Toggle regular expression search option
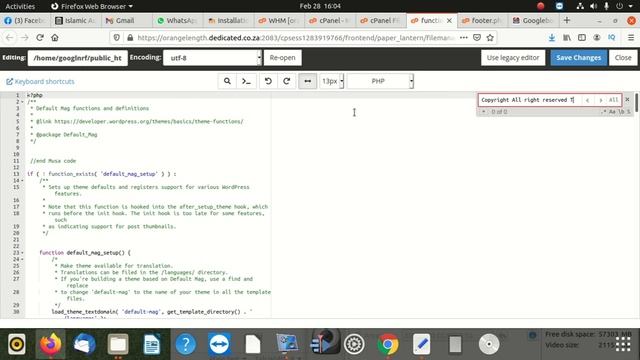Viewport: 640px width, 360px height. pyautogui.click(x=604, y=111)
